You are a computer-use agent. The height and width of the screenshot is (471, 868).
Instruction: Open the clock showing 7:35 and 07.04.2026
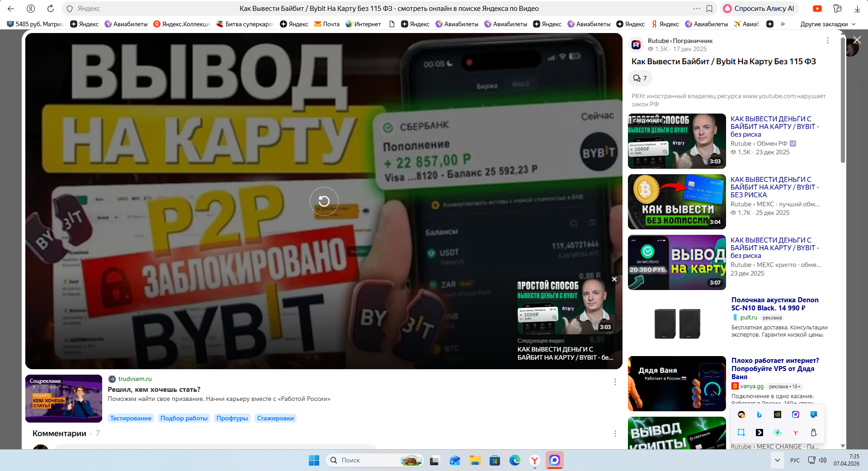click(846, 460)
